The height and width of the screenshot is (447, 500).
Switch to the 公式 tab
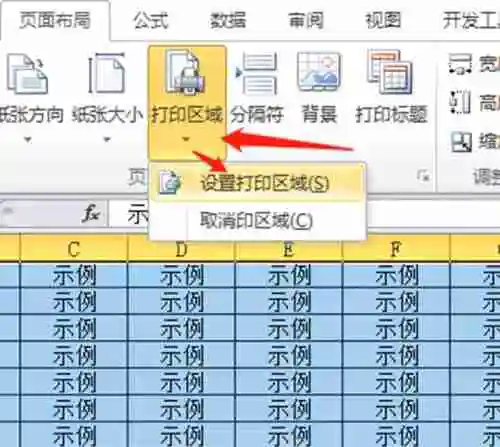(x=151, y=20)
